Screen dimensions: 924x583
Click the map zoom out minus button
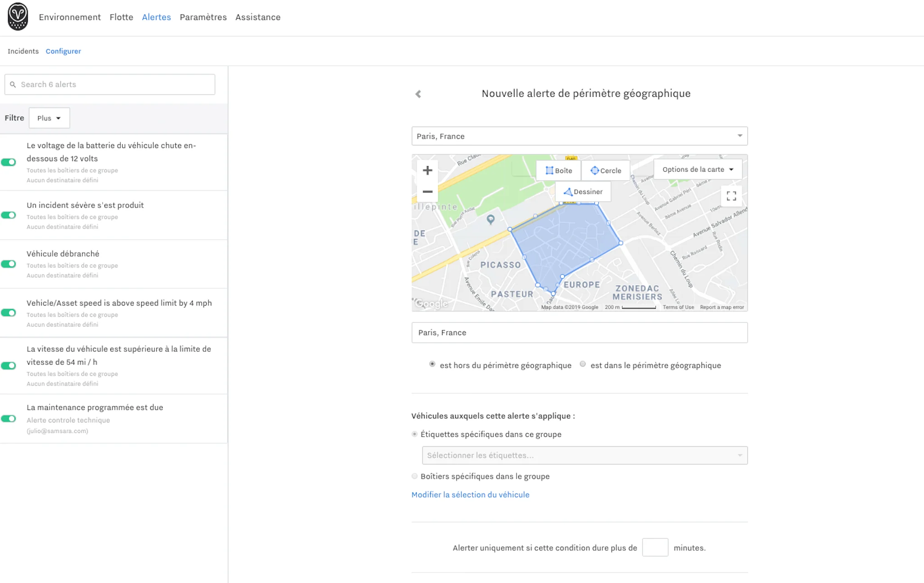coord(427,192)
